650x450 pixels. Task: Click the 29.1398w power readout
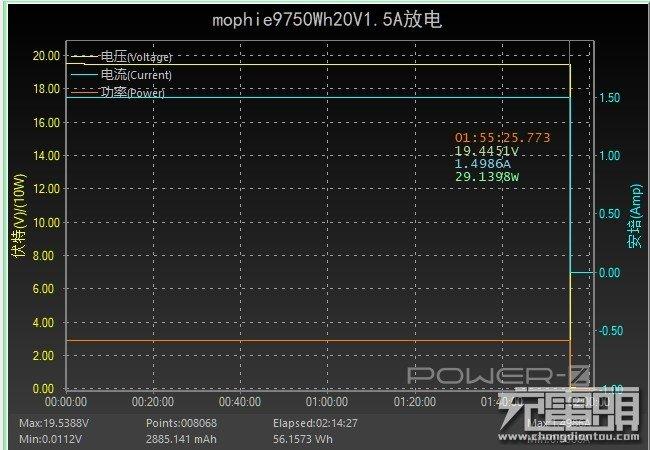pyautogui.click(x=487, y=176)
